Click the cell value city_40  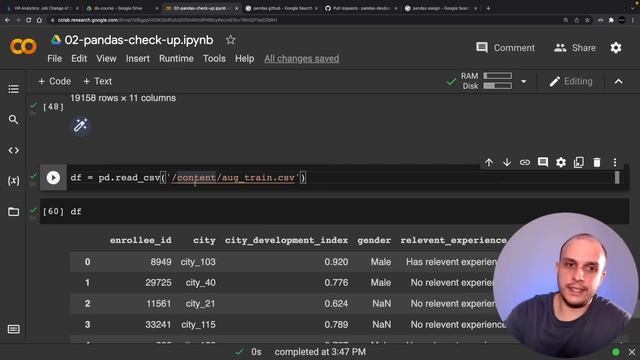point(200,283)
